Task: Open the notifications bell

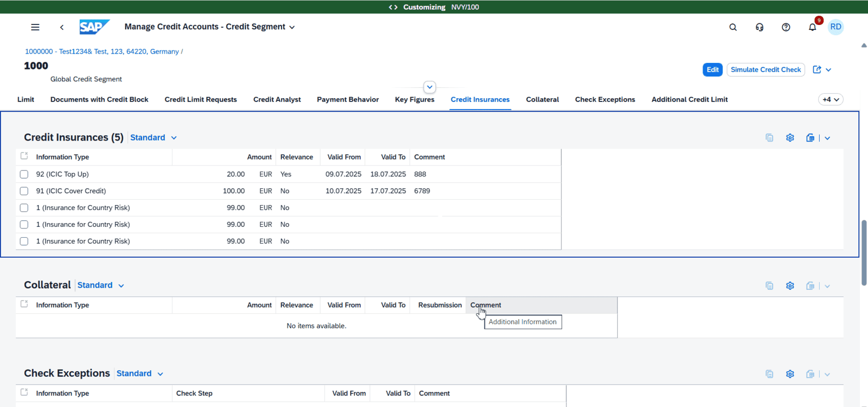Action: (812, 27)
